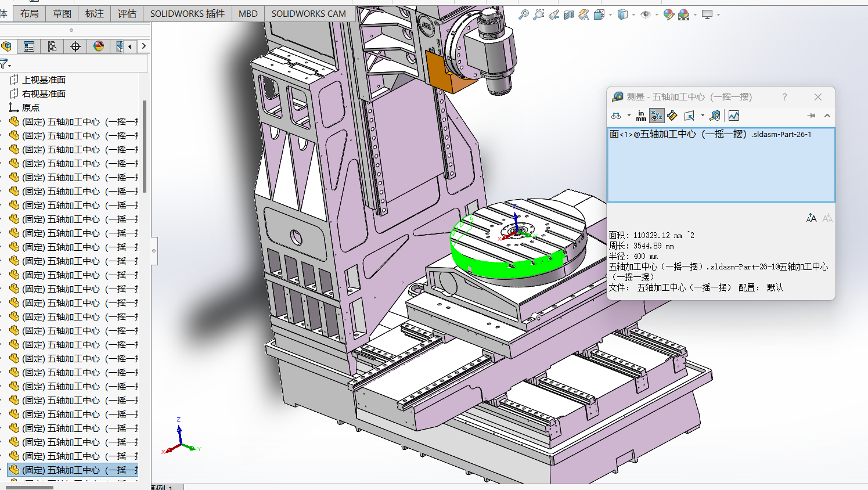Click the View Orientation cube icon
Image resolution: width=868 pixels, height=490 pixels.
pyautogui.click(x=599, y=15)
